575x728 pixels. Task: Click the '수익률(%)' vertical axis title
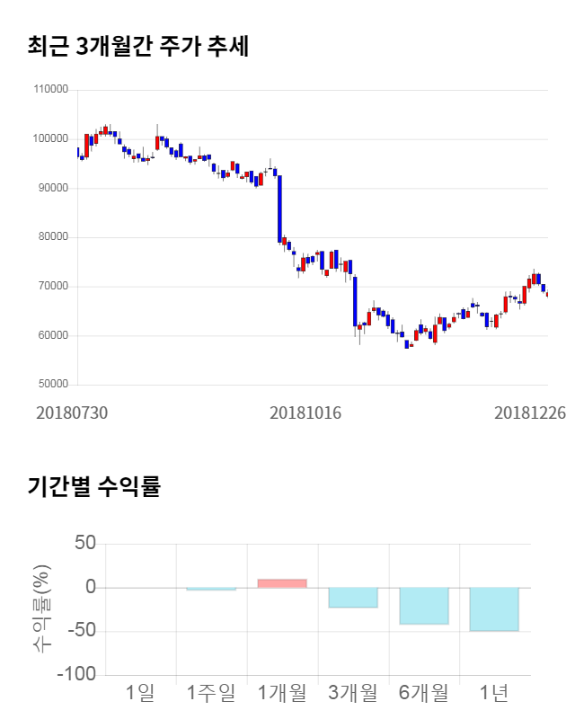(x=41, y=609)
